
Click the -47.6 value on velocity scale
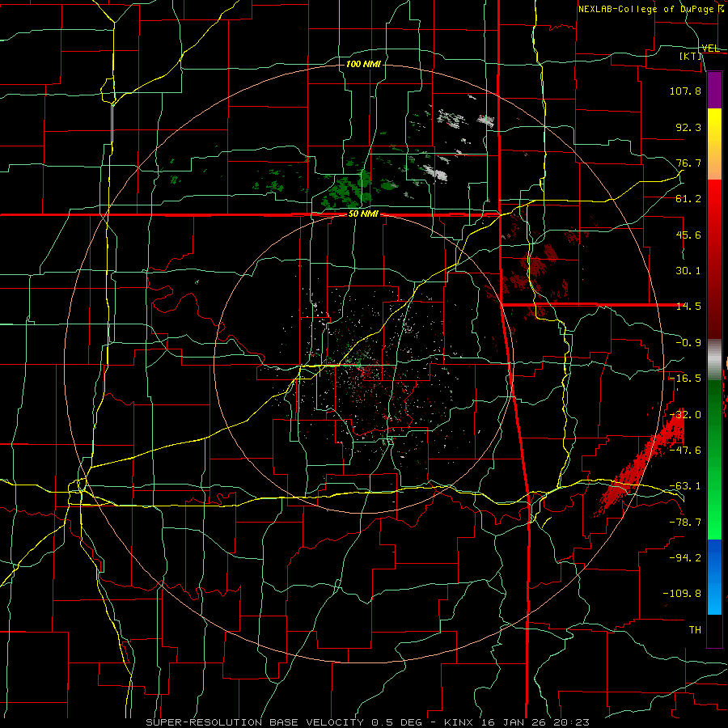click(x=685, y=451)
